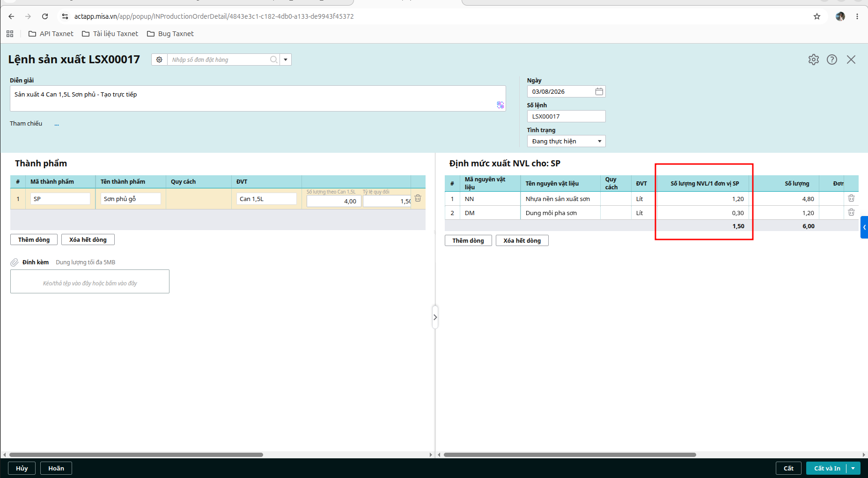Delete the SP product row with trash icon

point(418,198)
